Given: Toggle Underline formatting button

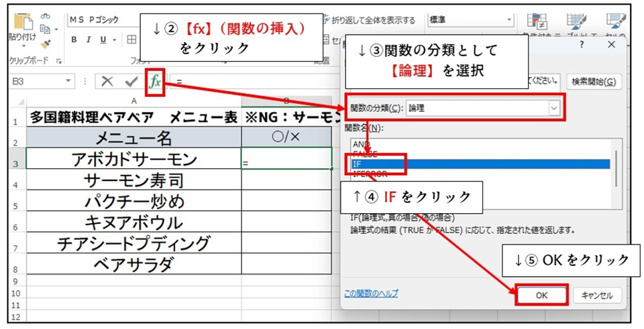Looking at the screenshot, I should click(103, 40).
